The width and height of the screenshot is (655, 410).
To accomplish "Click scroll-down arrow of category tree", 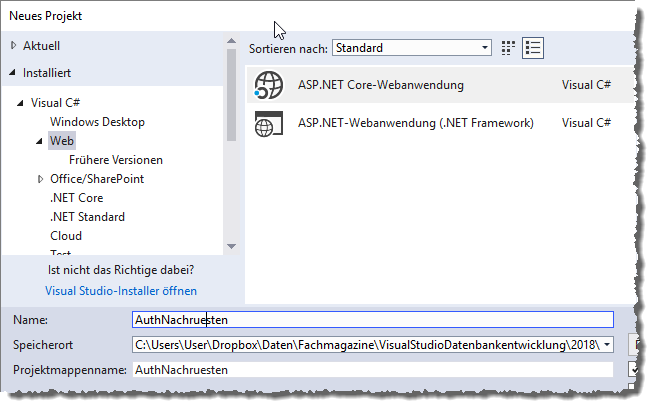I will pyautogui.click(x=231, y=247).
